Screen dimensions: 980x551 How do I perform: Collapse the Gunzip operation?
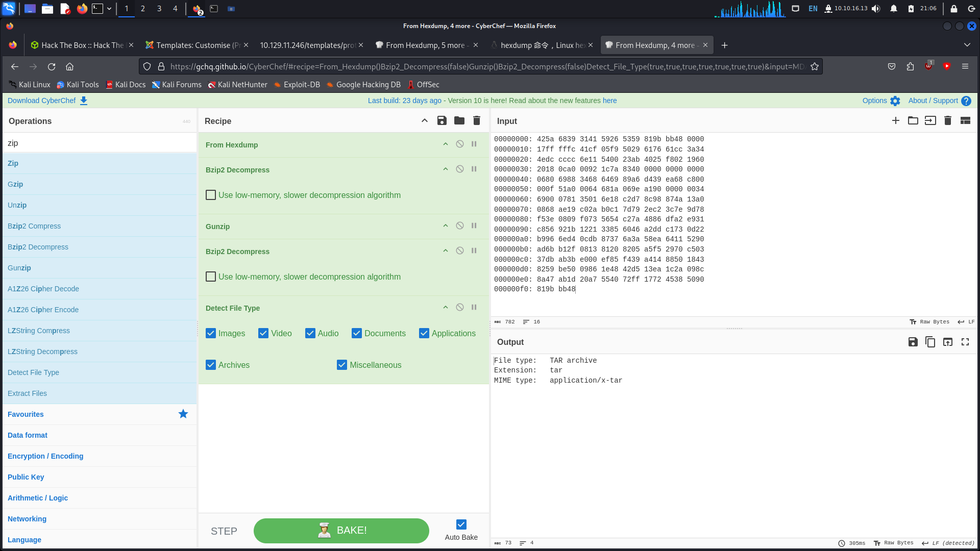pyautogui.click(x=446, y=226)
